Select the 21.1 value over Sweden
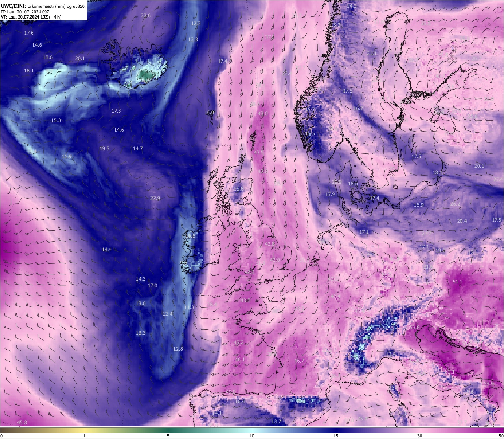 372,54
